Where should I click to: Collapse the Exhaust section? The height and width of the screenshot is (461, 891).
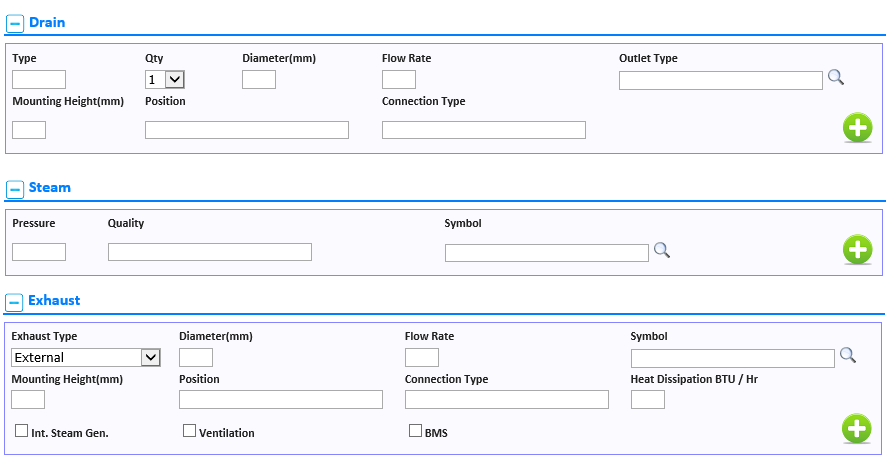(x=15, y=302)
